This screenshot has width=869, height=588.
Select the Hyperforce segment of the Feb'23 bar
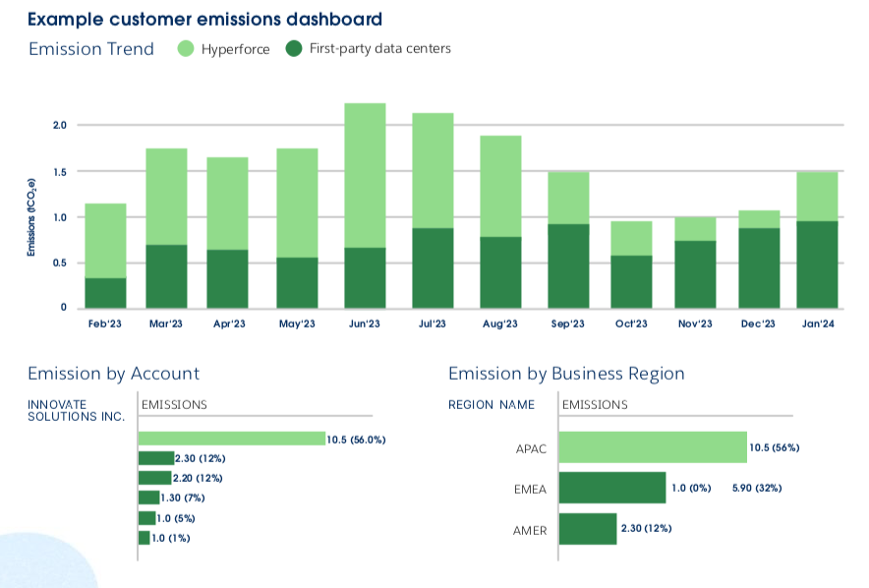coord(105,241)
